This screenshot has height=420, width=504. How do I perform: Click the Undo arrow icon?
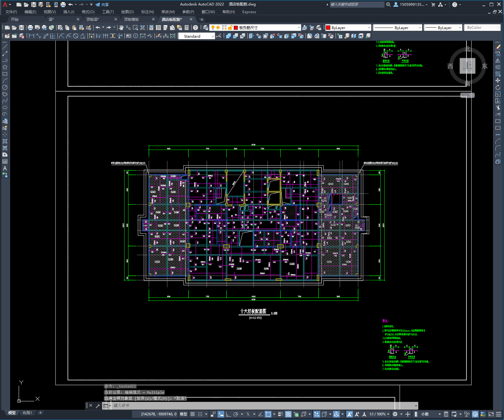98,28
